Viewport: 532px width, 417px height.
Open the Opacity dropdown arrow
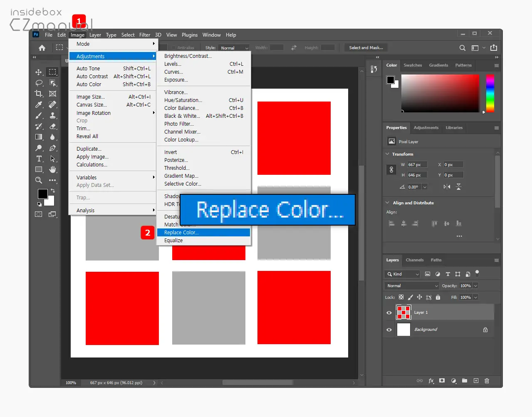(x=476, y=286)
